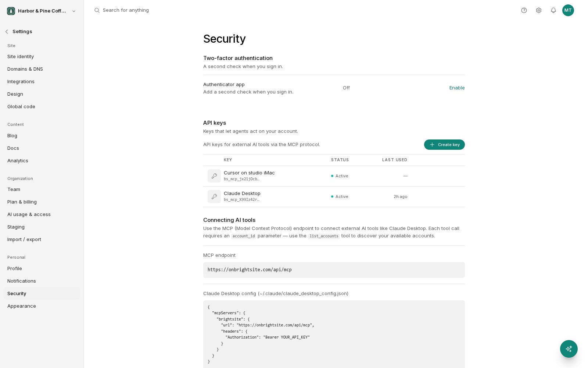
Task: Open Staging settings
Action: pos(42,227)
